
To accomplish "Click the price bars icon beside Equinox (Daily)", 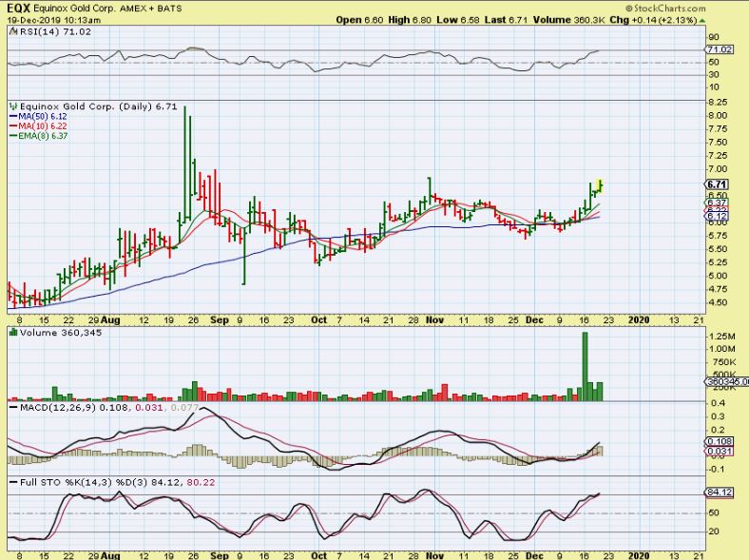I will (x=13, y=106).
